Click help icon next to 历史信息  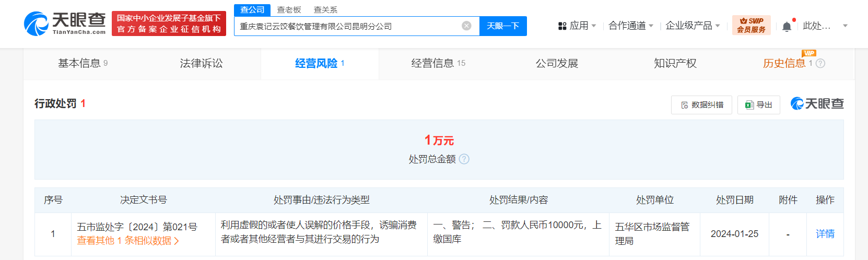820,64
